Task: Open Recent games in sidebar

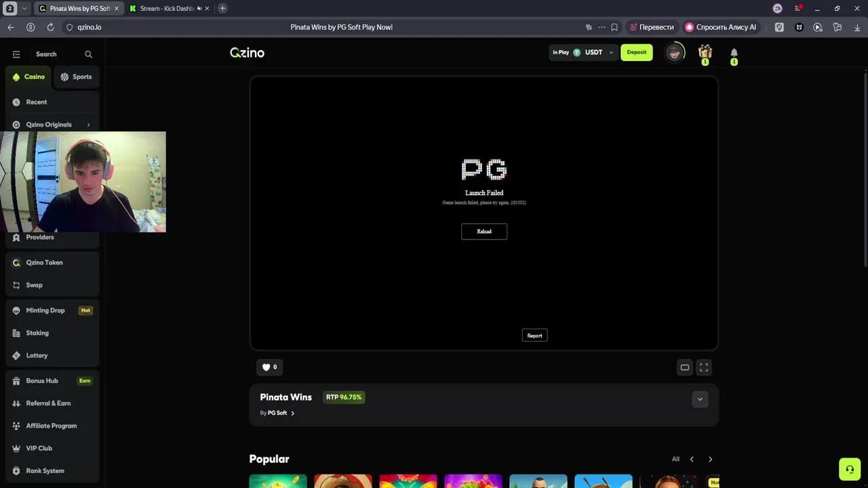Action: [52, 102]
